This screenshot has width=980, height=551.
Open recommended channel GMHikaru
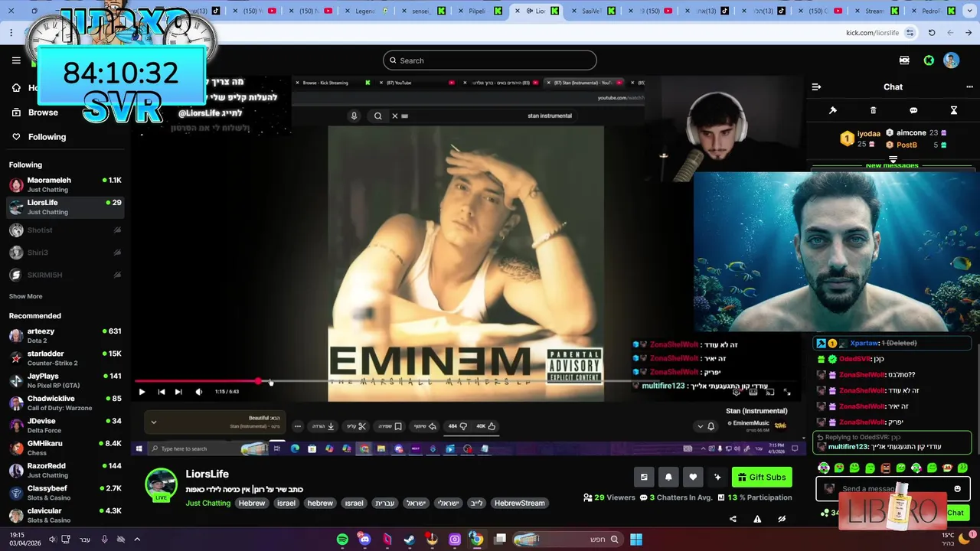65,448
